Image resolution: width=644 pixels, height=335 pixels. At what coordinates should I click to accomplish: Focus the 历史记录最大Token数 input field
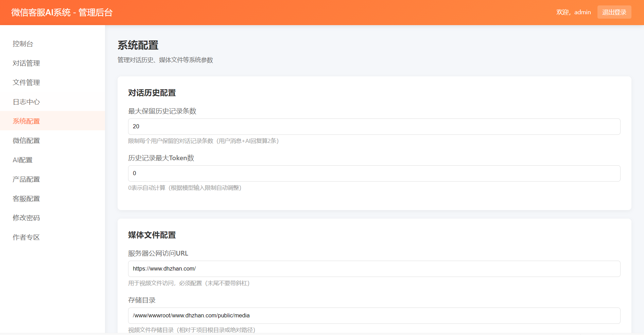(374, 173)
